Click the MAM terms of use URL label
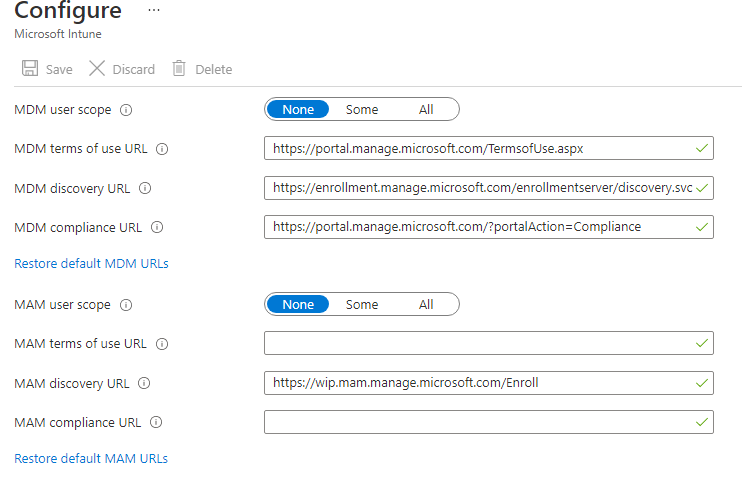The image size is (742, 484). (x=80, y=343)
